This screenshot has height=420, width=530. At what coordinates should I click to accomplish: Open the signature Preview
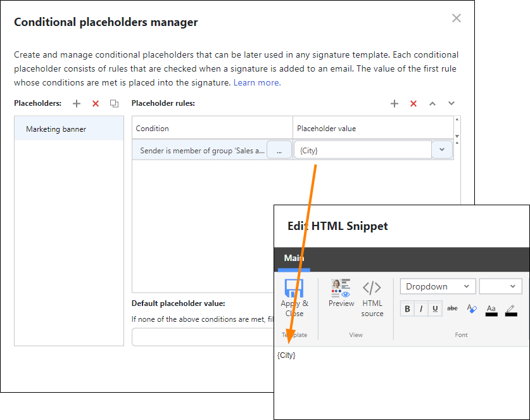(341, 293)
